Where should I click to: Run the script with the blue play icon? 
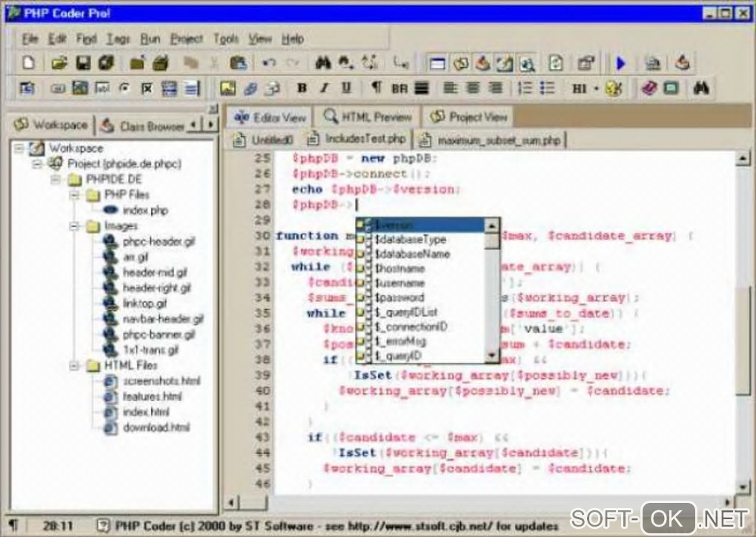(621, 63)
